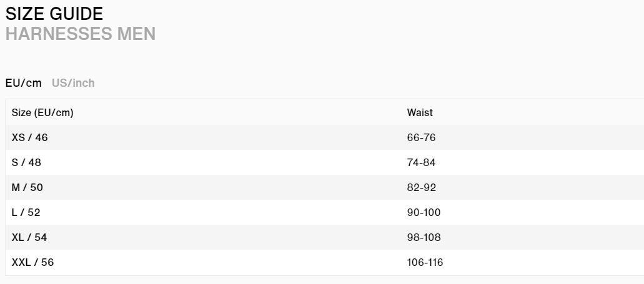Select the XXL / 56 size row
Image resolution: width=644 pixels, height=284 pixels.
324,263
